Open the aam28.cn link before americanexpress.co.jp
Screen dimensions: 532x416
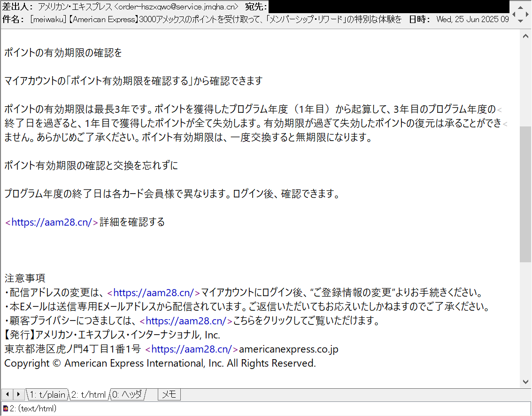[x=192, y=349]
